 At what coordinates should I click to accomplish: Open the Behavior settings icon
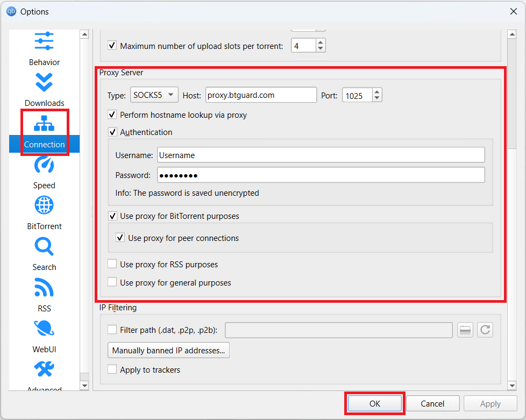(x=44, y=42)
